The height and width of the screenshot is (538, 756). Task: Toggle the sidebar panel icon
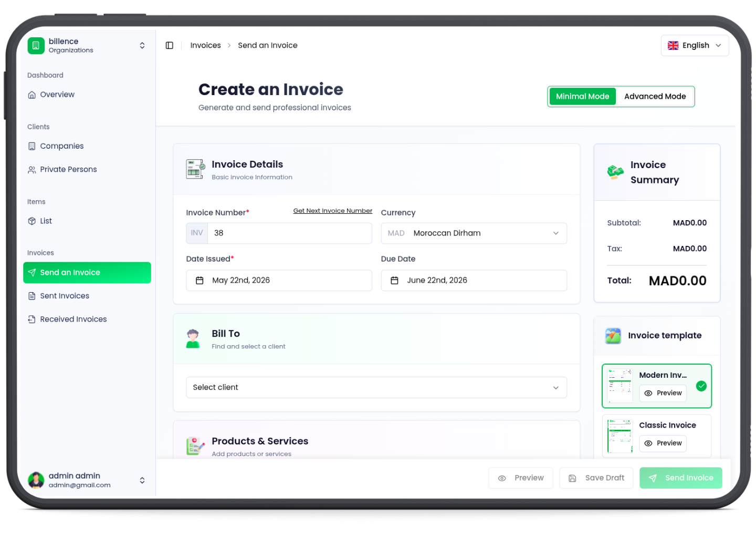click(x=170, y=46)
